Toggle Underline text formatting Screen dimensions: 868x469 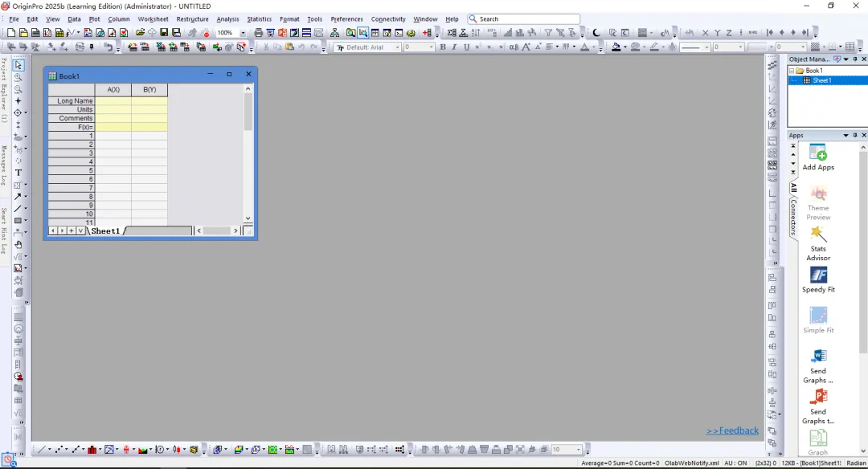[466, 47]
